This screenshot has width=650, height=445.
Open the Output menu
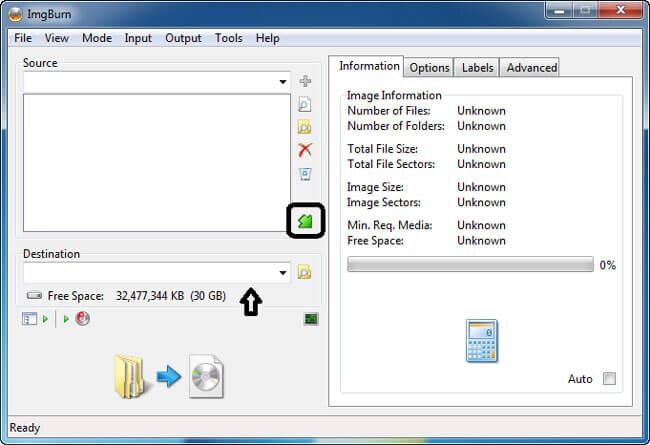[183, 38]
